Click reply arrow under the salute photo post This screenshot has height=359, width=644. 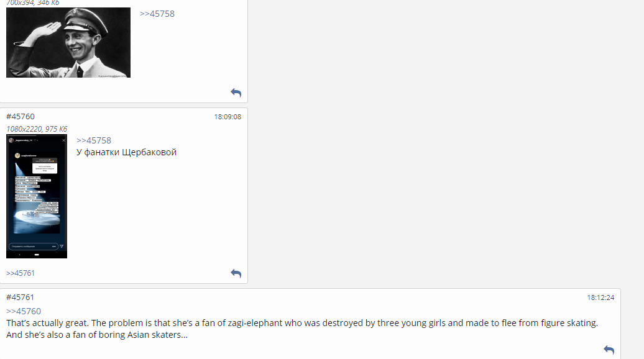coord(236,93)
